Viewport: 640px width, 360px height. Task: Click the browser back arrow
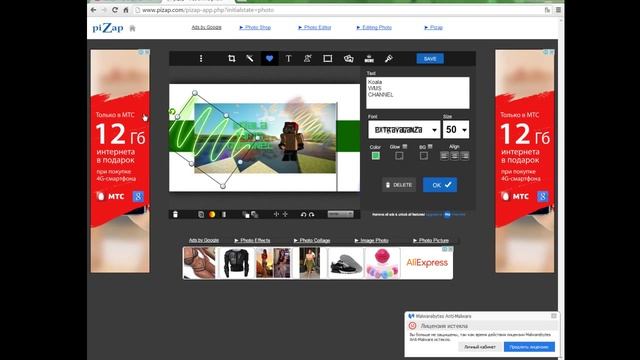click(94, 10)
